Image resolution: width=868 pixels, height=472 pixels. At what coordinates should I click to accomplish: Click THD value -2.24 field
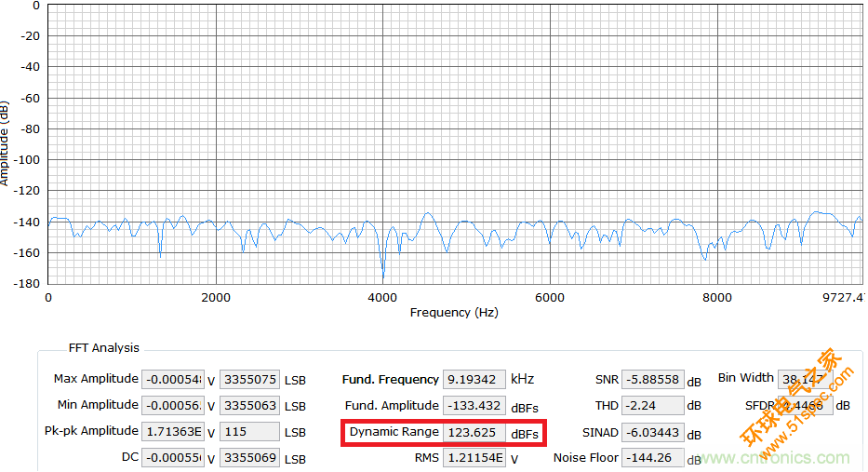click(653, 406)
